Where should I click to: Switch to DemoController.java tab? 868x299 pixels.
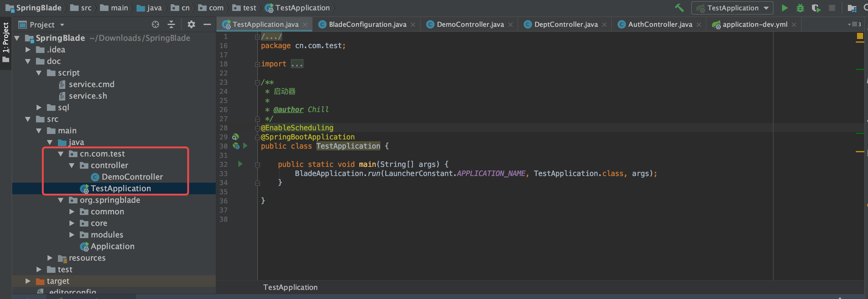[470, 24]
